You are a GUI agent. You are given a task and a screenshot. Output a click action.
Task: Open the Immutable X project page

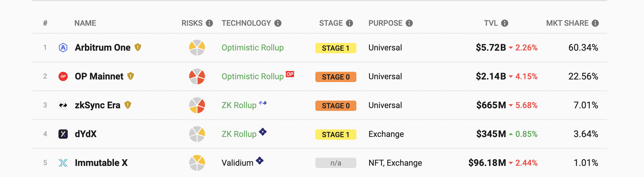(x=101, y=163)
